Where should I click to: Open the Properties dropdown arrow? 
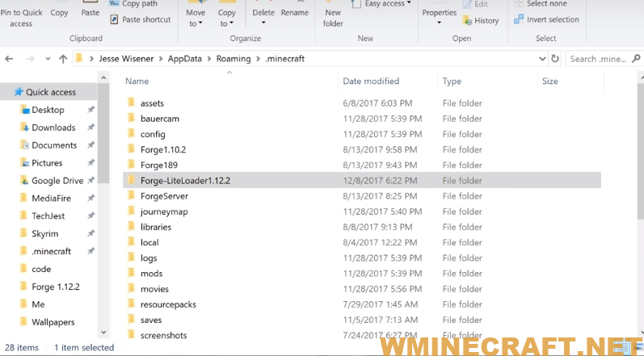coord(439,23)
